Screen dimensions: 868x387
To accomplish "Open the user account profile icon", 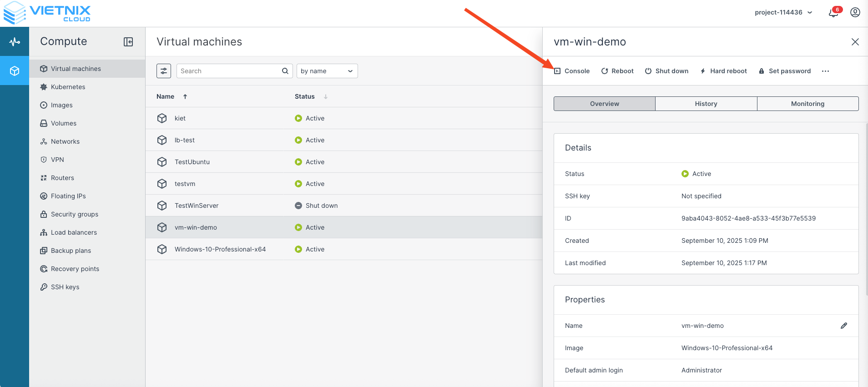I will 855,12.
